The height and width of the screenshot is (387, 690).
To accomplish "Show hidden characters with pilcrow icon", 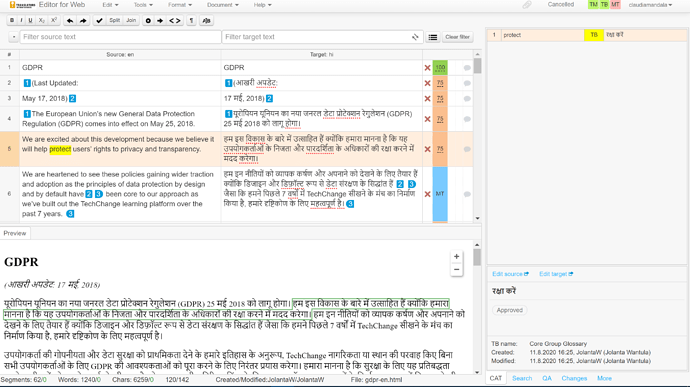I will pyautogui.click(x=191, y=21).
